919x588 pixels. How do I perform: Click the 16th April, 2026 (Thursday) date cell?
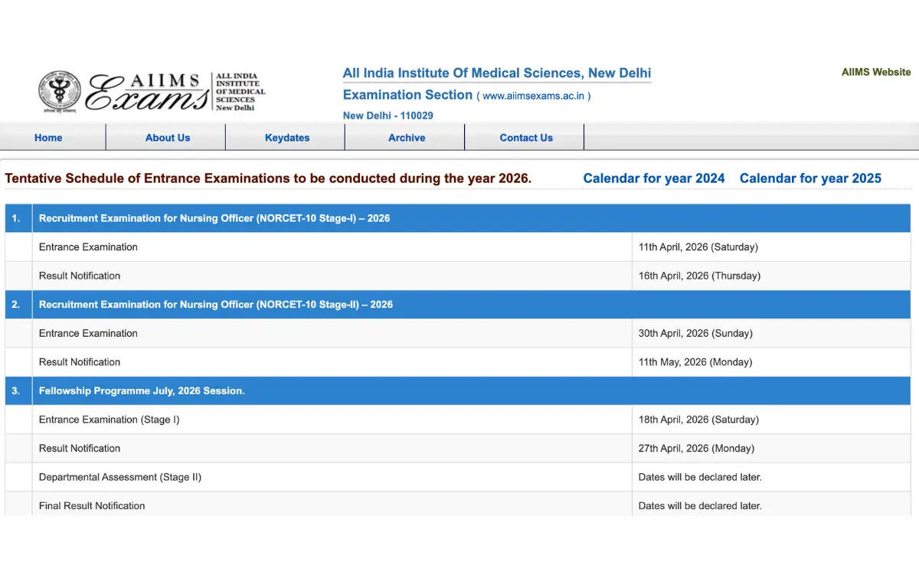click(x=771, y=276)
